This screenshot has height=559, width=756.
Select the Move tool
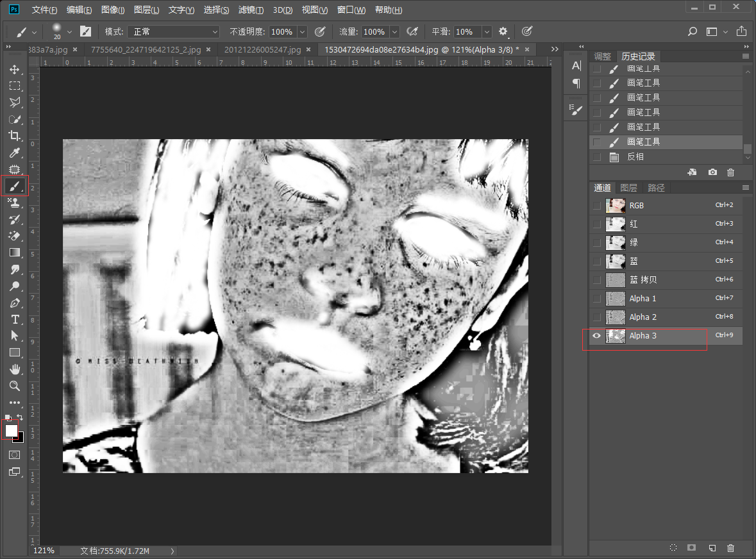tap(14, 69)
